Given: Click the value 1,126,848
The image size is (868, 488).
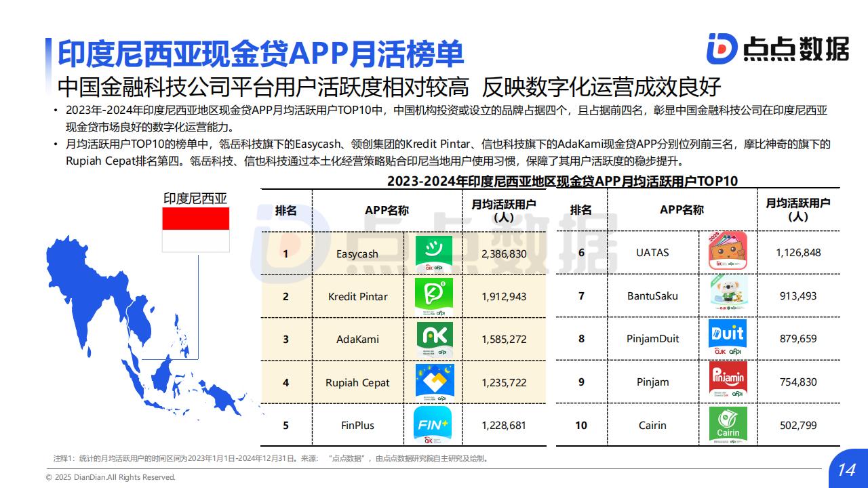Looking at the screenshot, I should 798,252.
